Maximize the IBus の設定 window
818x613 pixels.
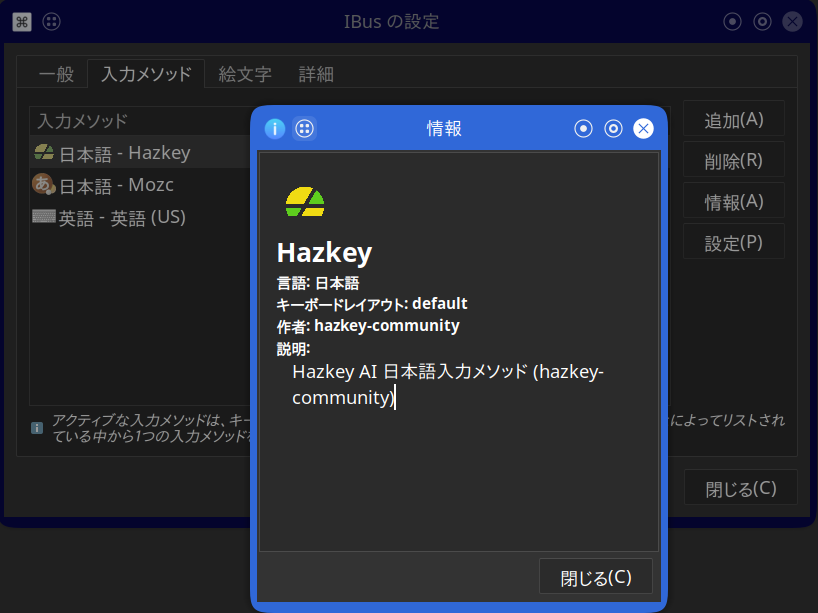pyautogui.click(x=762, y=22)
